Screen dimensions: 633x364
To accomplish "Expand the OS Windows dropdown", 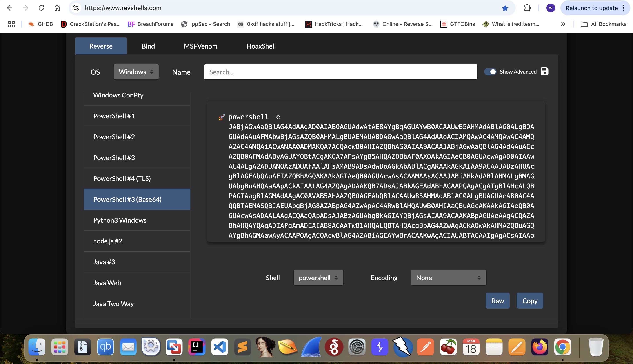I will point(136,72).
